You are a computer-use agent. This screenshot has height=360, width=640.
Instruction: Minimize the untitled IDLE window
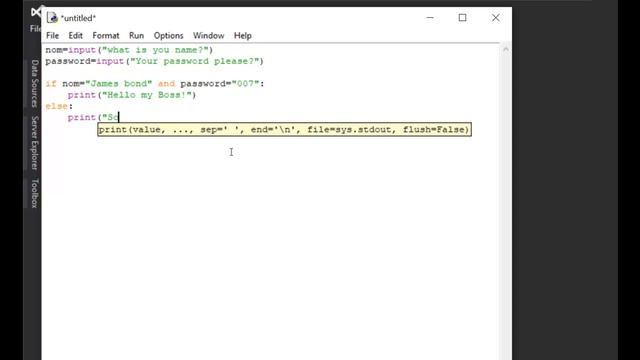[x=430, y=18]
